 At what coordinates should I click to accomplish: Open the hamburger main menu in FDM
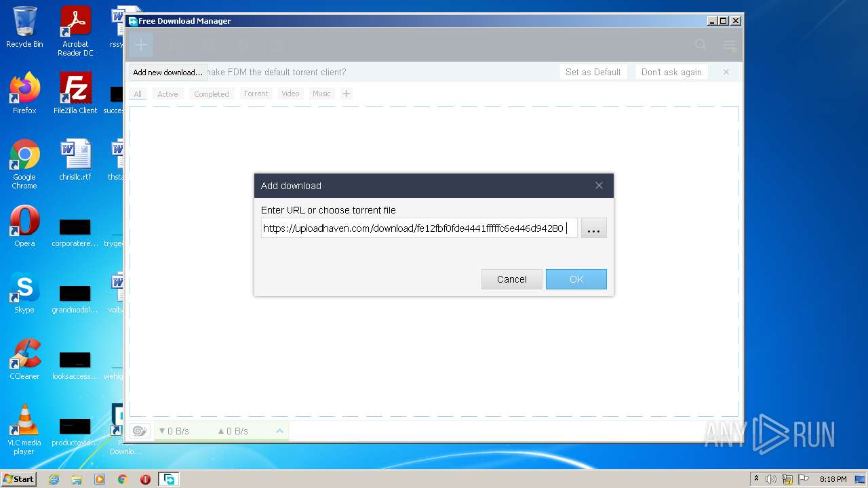point(729,45)
